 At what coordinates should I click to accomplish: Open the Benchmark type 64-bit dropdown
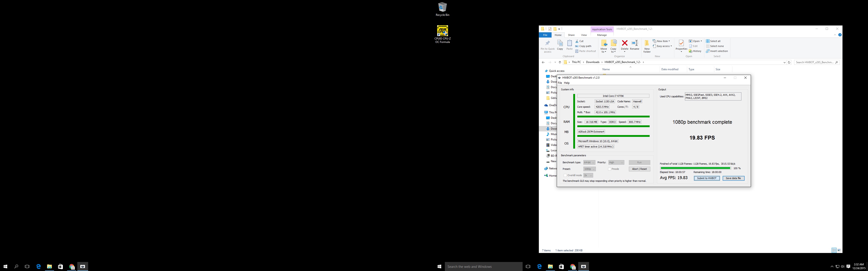pos(589,163)
